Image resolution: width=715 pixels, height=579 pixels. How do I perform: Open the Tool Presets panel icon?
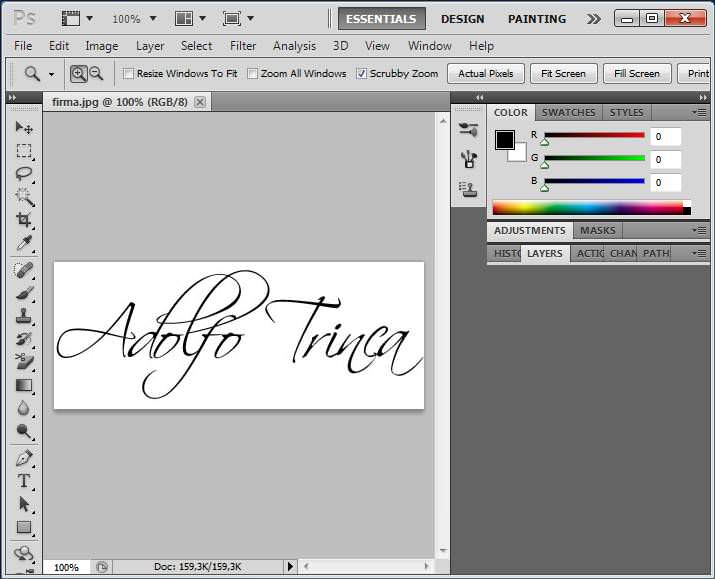(468, 160)
